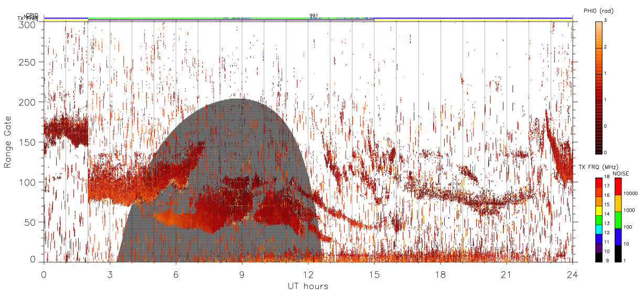644x297 pixels.
Task: Click the '991' CPID label above the plot
Action: 314,16
